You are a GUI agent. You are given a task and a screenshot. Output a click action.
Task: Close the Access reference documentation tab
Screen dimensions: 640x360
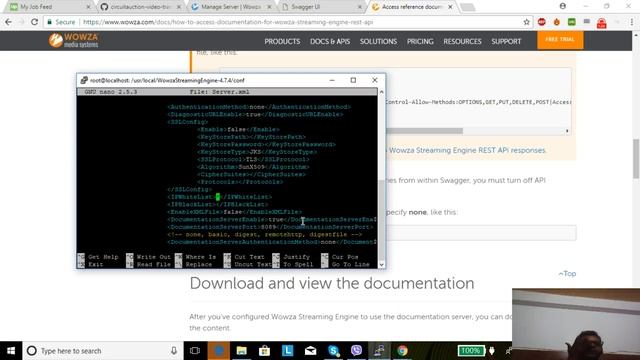coord(450,7)
